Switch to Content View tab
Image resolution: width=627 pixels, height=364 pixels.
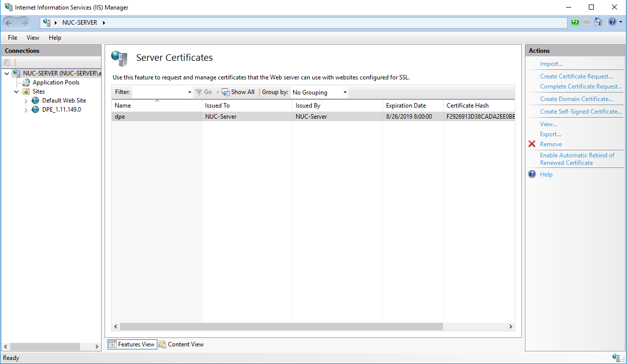click(x=181, y=344)
